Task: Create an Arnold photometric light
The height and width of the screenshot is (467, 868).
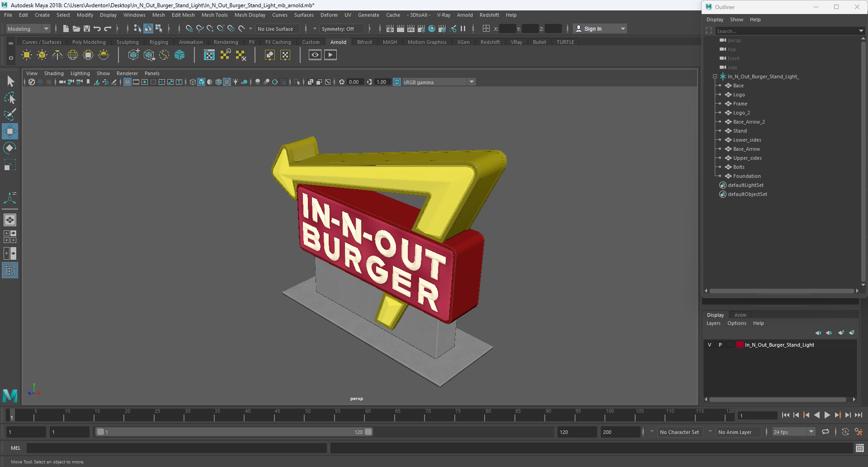Action: [x=57, y=55]
